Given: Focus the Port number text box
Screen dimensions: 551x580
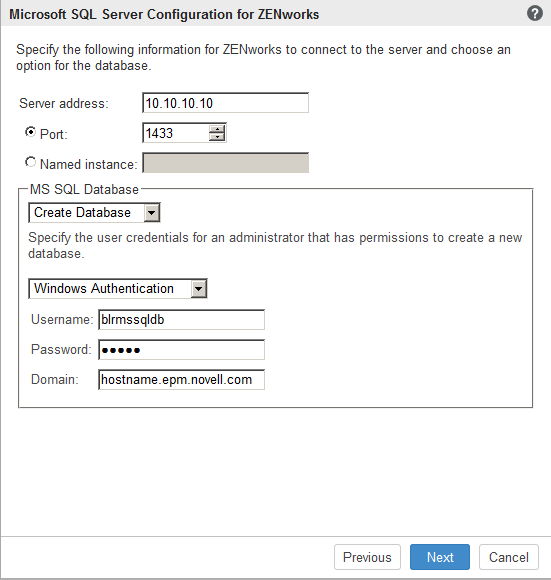Looking at the screenshot, I should click(176, 133).
